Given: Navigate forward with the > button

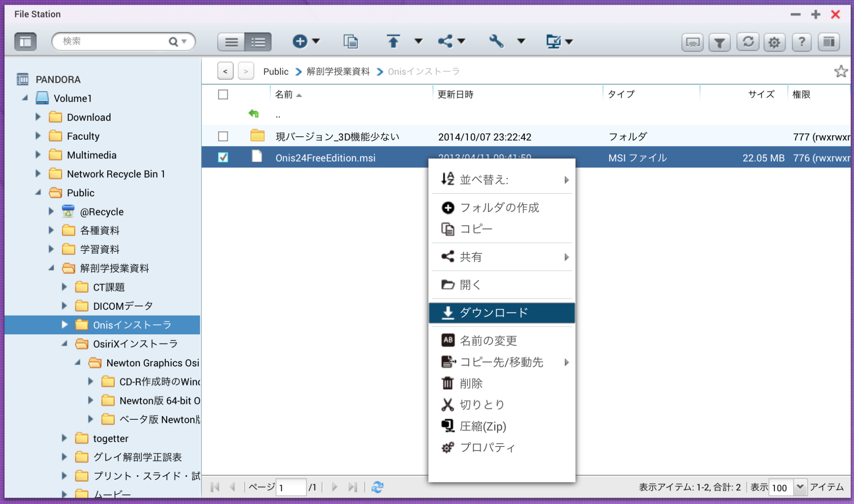Looking at the screenshot, I should pyautogui.click(x=246, y=71).
